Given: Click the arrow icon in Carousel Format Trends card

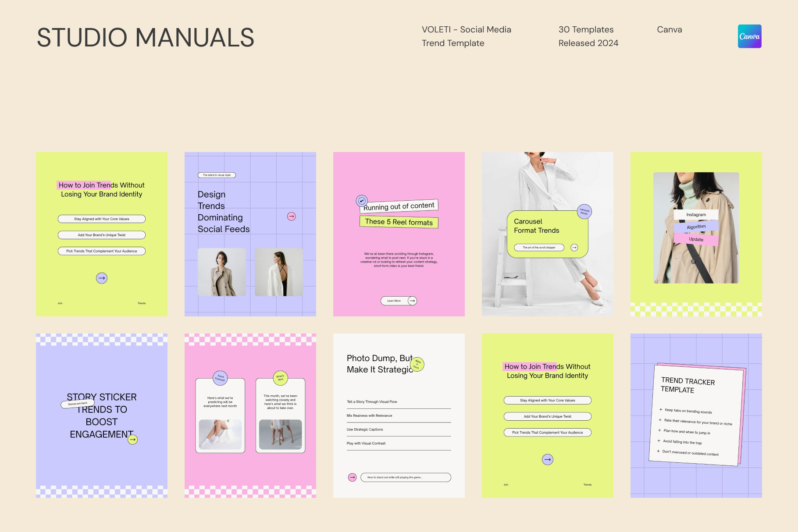Looking at the screenshot, I should (574, 248).
